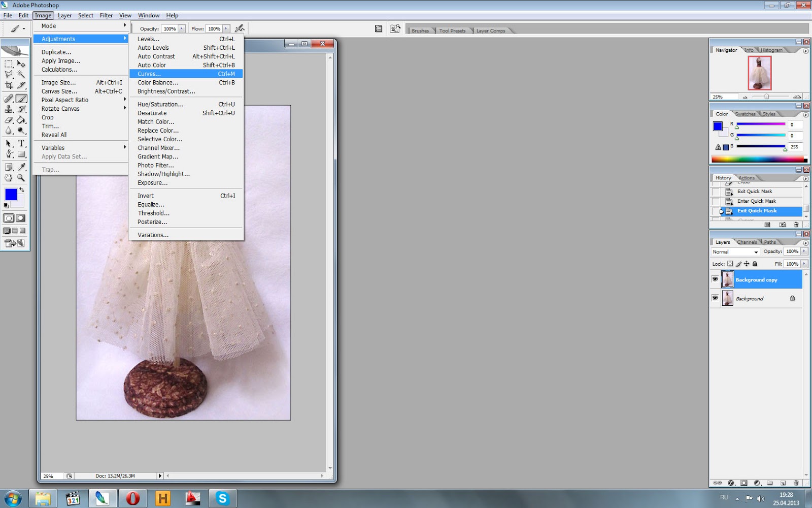The width and height of the screenshot is (812, 508).
Task: Select the Rectangular Marquee tool
Action: [x=9, y=64]
